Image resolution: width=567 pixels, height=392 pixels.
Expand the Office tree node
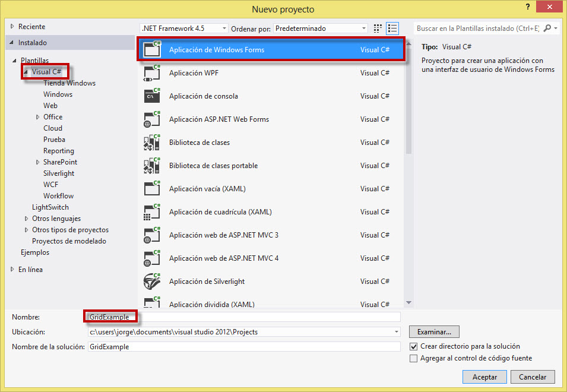point(37,117)
